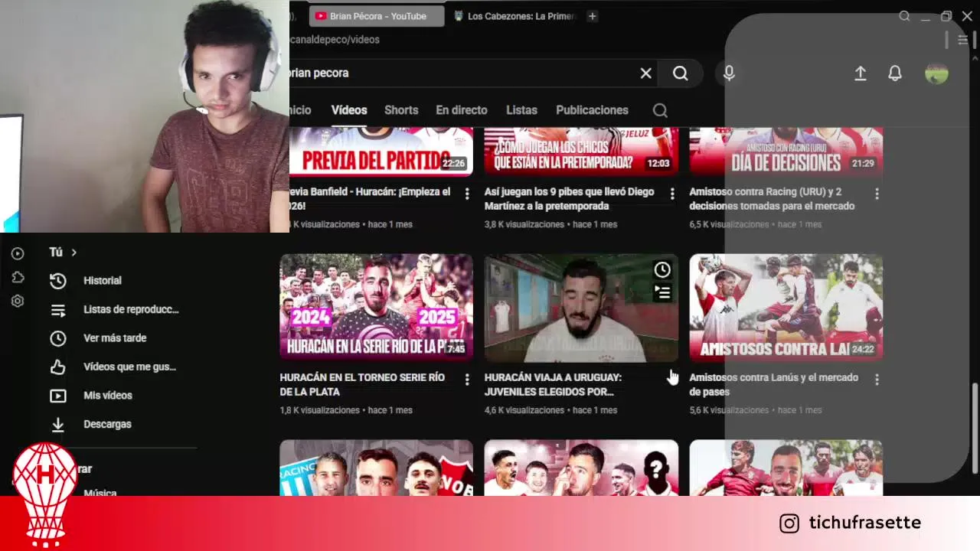The width and height of the screenshot is (980, 551).
Task: Open the AMISTOSOS CONTRA LANÚS thumbnail
Action: coord(786,308)
